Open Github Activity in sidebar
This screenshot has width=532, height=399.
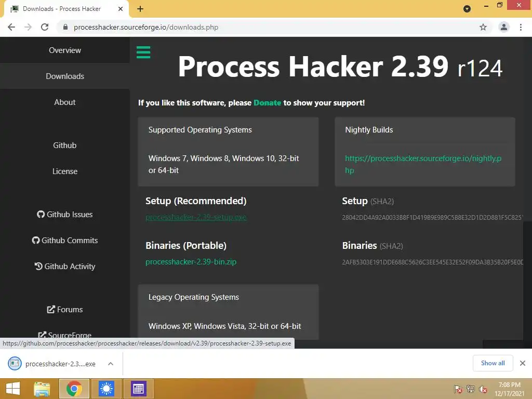click(x=65, y=267)
